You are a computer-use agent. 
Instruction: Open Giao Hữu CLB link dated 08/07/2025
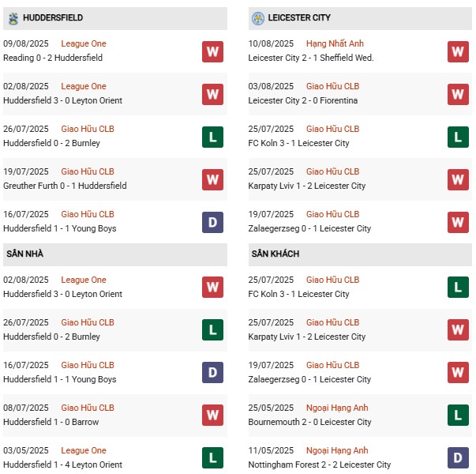click(88, 408)
